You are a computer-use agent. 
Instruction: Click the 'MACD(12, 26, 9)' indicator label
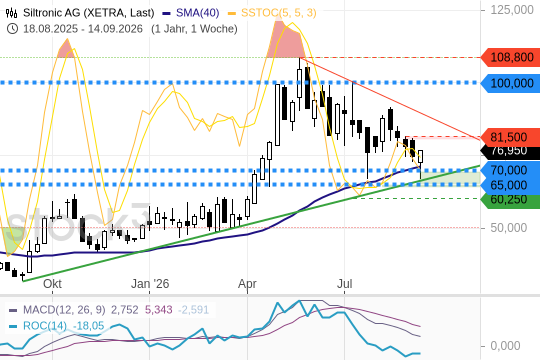(x=64, y=310)
